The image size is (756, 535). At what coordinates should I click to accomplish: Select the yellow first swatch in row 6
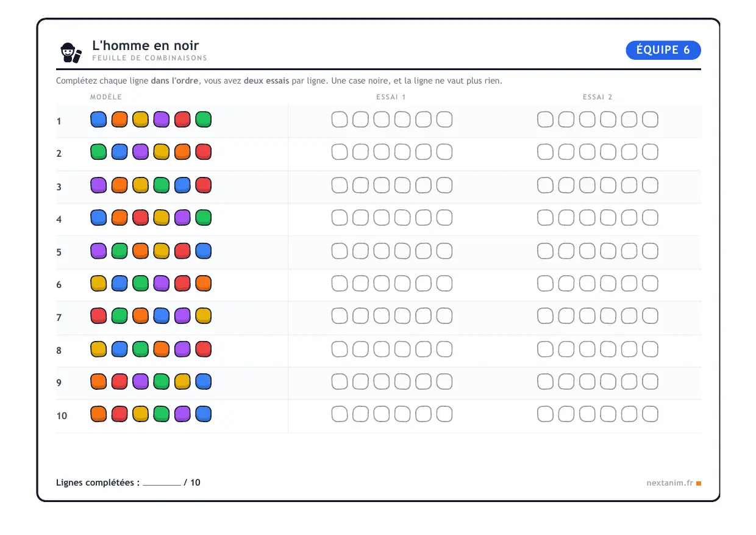click(x=99, y=283)
